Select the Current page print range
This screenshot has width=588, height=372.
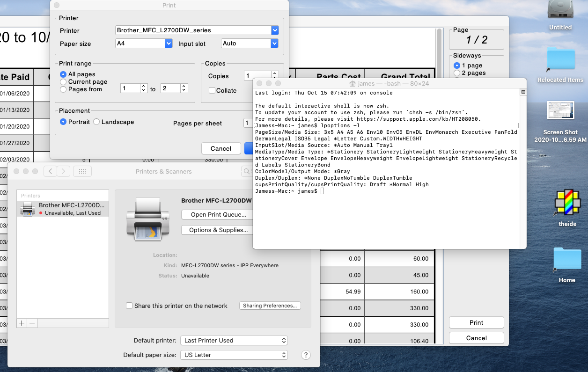(63, 82)
